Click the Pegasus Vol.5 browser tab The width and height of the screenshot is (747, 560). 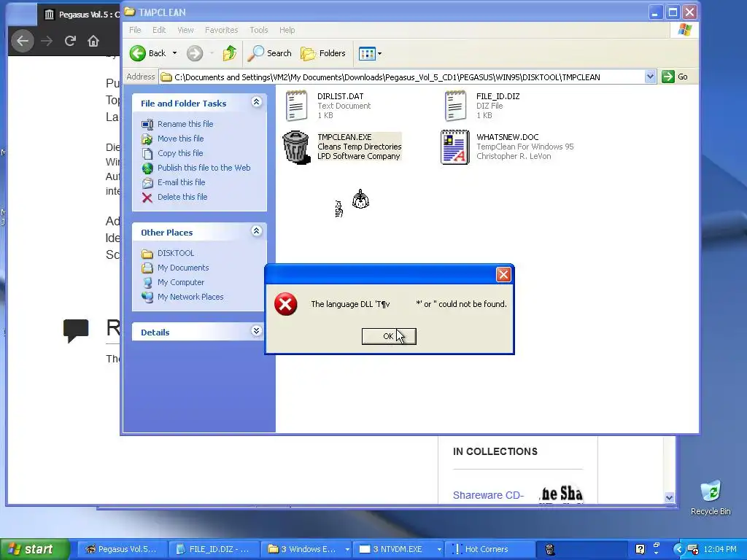coord(80,15)
